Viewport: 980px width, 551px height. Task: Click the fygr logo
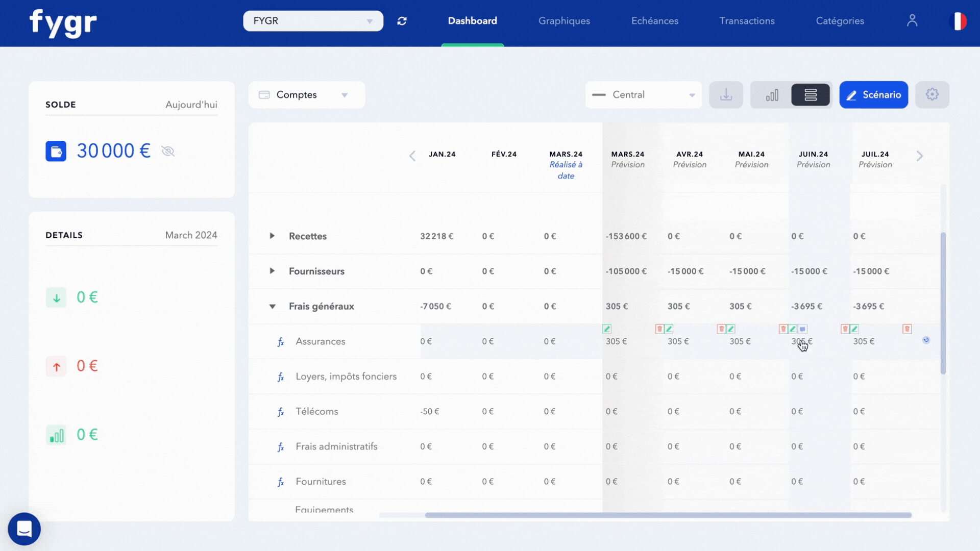[63, 23]
